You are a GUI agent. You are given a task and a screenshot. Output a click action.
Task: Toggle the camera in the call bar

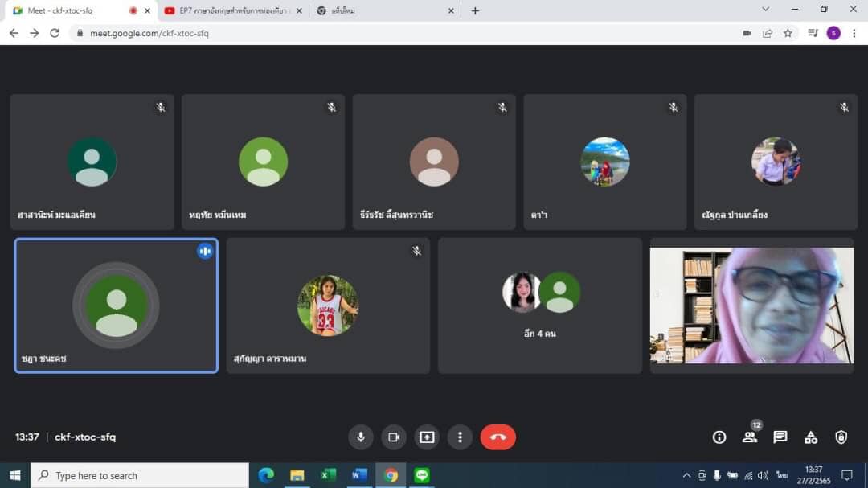(394, 437)
